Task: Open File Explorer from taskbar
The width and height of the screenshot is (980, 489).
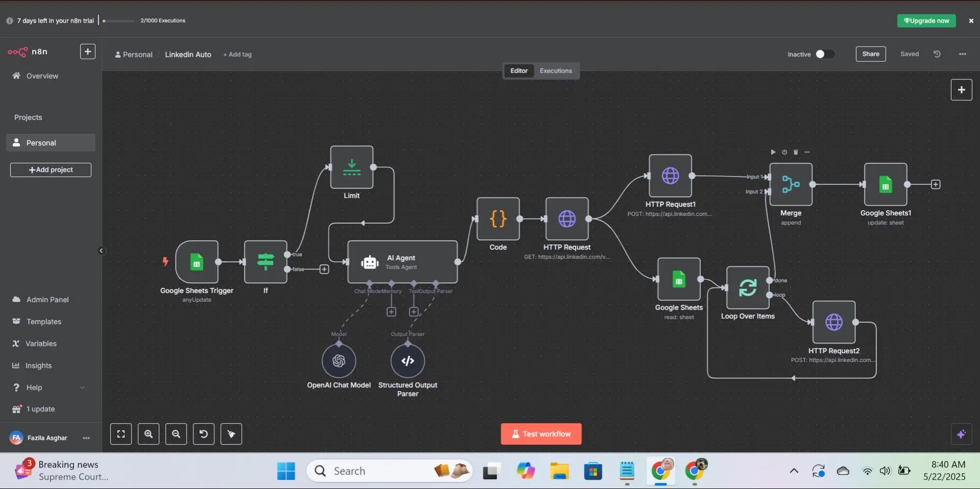Action: [559, 471]
